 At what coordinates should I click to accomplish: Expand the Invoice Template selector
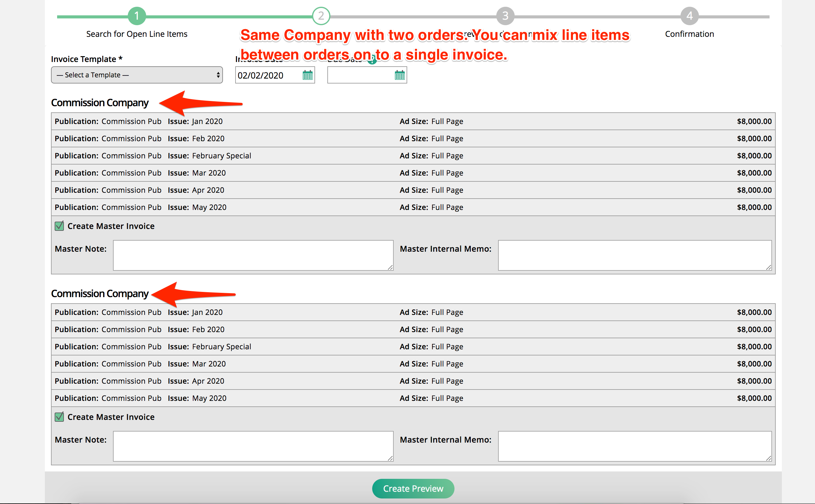[137, 75]
